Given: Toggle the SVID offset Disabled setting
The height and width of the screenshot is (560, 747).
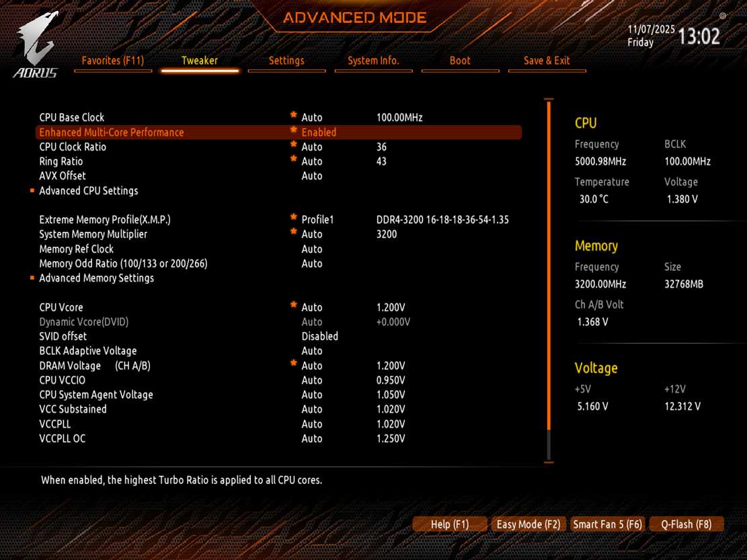Looking at the screenshot, I should 319,336.
